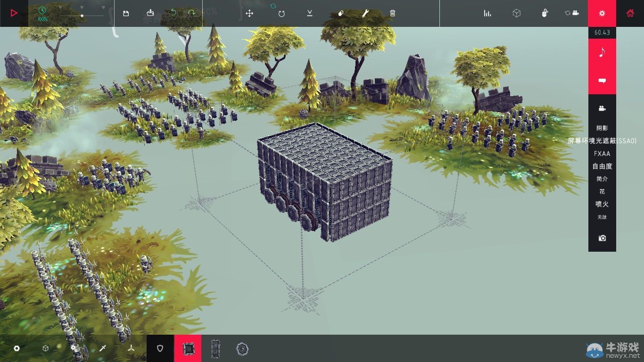Toggle 屏幕环境光遮蔽(SSAO) option
644x362 pixels.
tap(602, 140)
